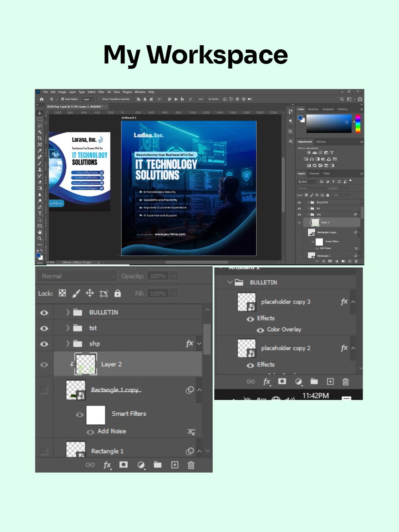Select the Eraser tool
The height and width of the screenshot is (532, 399).
point(39,182)
